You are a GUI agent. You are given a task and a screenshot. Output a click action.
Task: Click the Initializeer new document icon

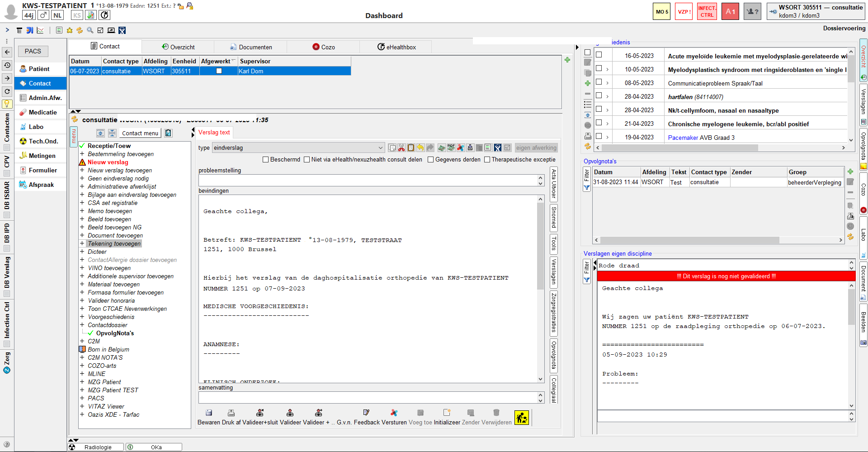pos(447,413)
